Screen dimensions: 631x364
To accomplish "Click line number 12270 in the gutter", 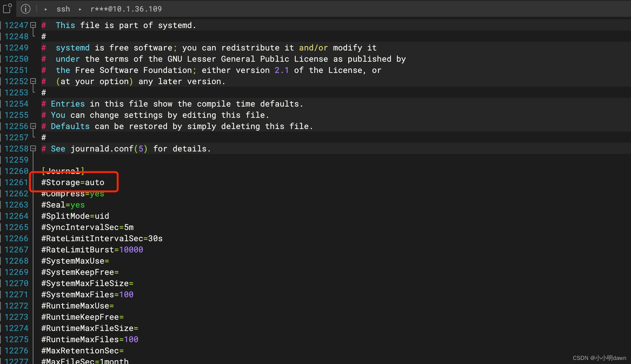I will pyautogui.click(x=16, y=283).
